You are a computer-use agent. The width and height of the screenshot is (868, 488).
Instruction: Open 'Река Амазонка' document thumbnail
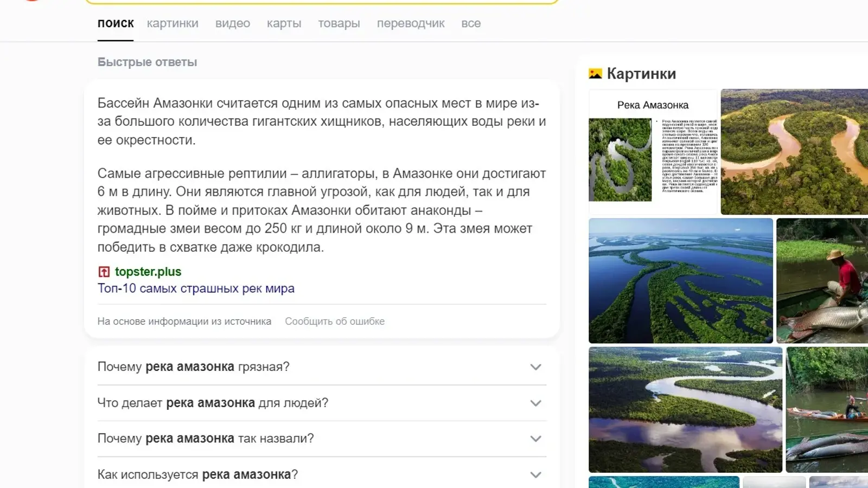coord(653,152)
